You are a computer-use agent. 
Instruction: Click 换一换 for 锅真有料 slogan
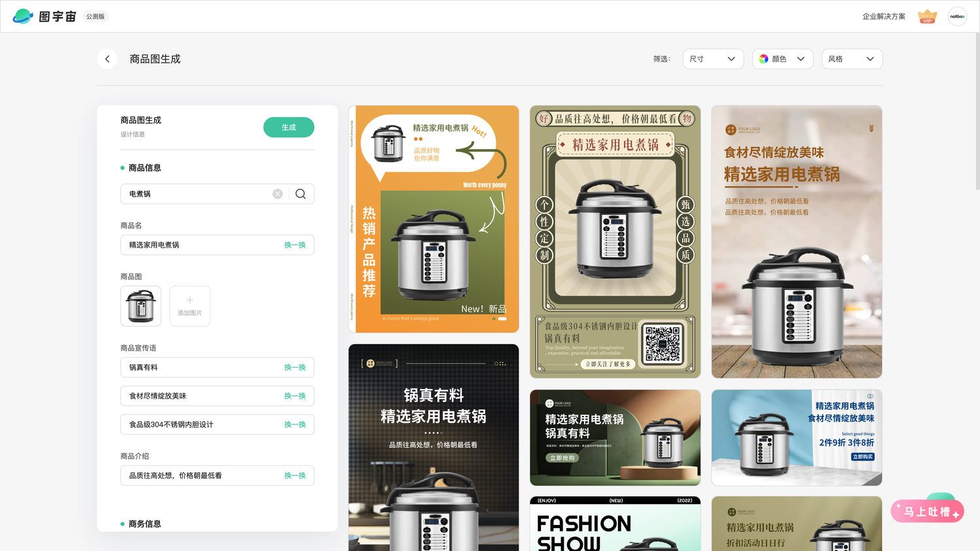coord(295,368)
